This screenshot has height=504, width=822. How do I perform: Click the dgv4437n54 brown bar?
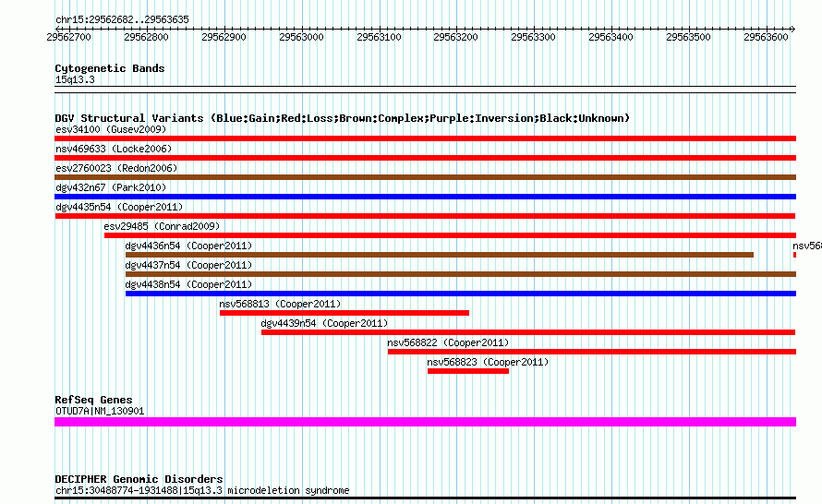pos(461,274)
